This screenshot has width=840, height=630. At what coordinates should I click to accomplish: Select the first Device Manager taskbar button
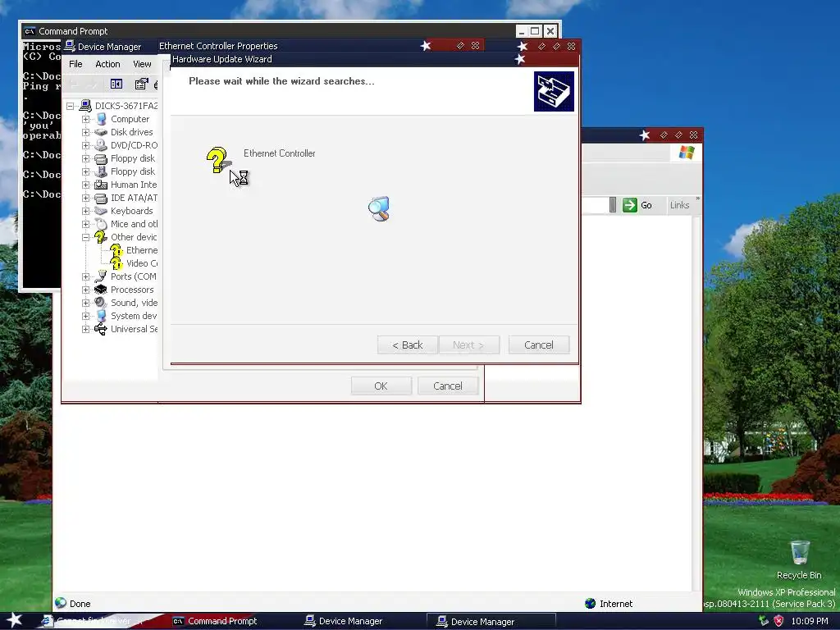351,621
